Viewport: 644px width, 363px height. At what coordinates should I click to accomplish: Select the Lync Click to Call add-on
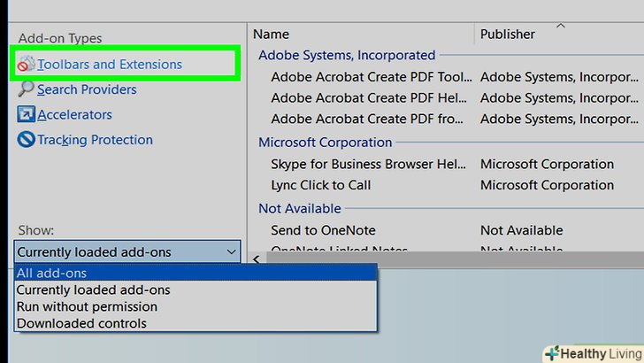321,185
